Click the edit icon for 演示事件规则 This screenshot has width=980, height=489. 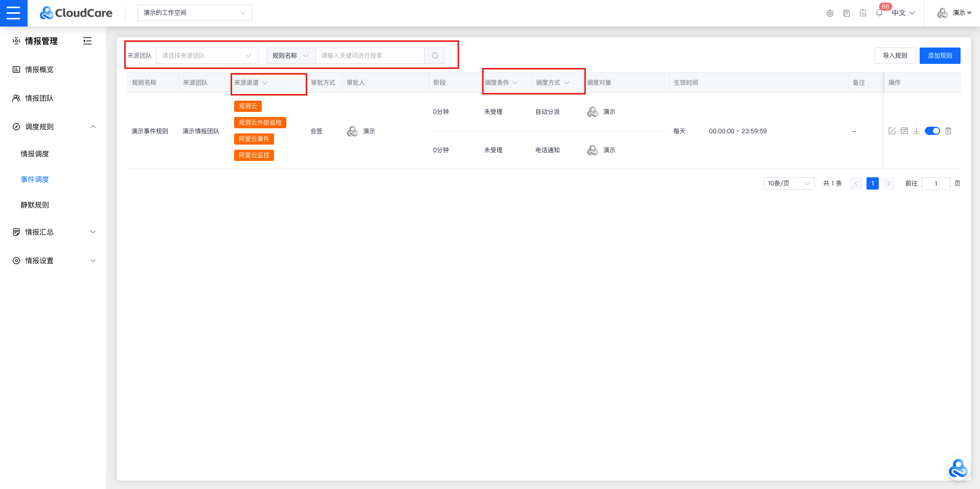(892, 131)
